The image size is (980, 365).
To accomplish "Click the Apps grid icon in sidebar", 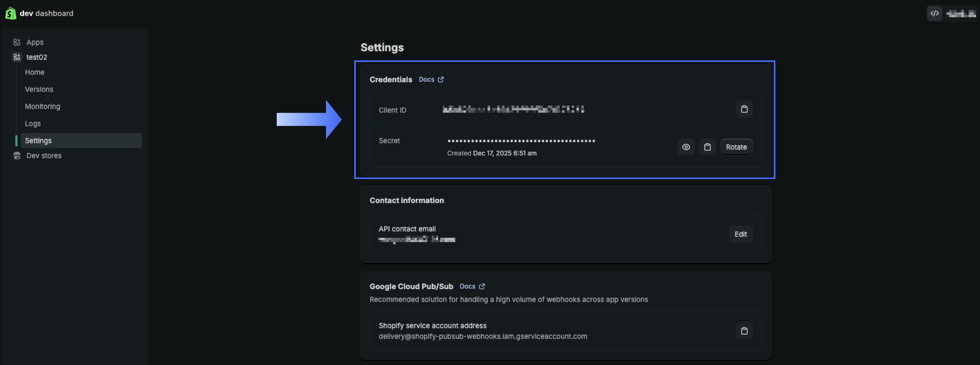I will 17,42.
